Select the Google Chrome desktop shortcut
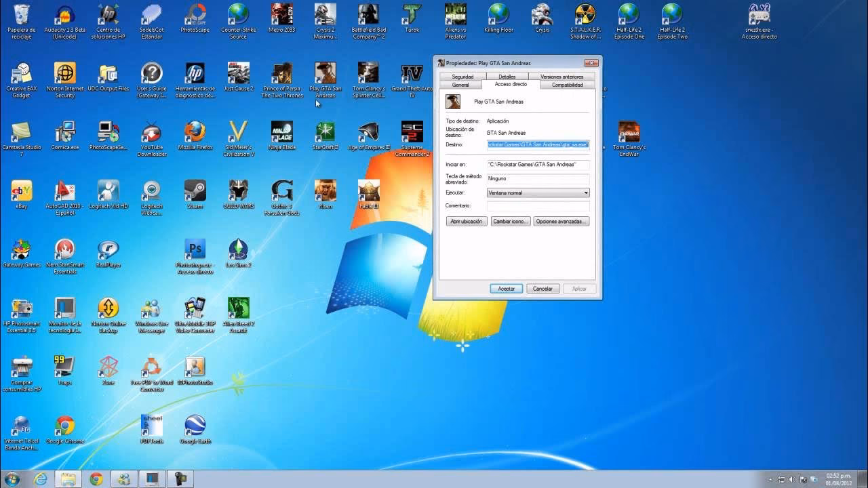Viewport: 868px width, 488px height. (64, 430)
